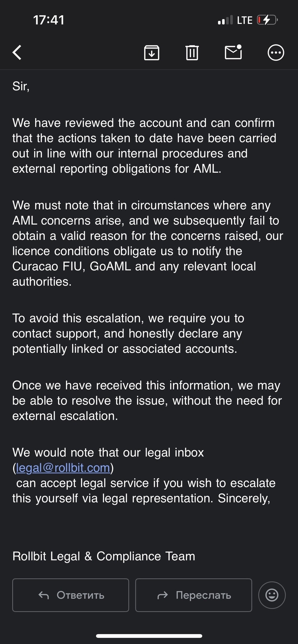Tap the paragraph starting "Once we have received"
The height and width of the screenshot is (644, 298).
click(147, 401)
